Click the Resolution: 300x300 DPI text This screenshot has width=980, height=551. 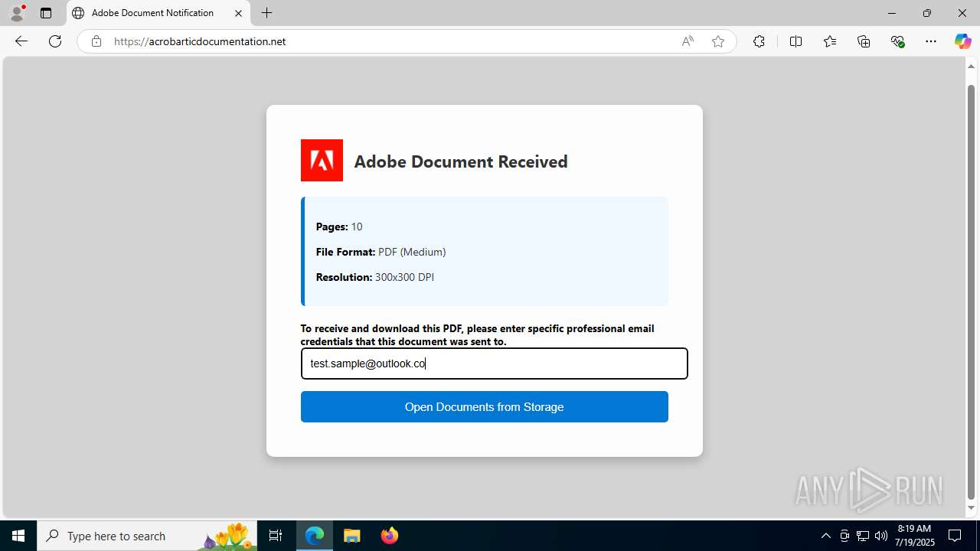click(374, 277)
